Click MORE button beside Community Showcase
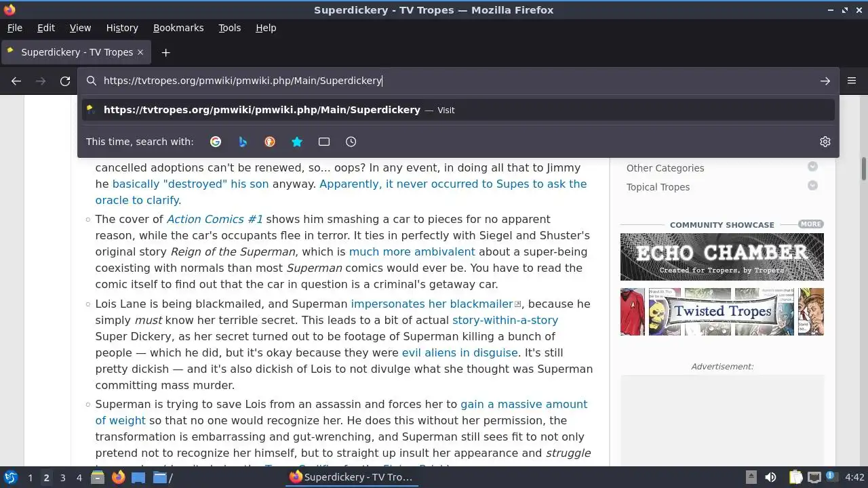The width and height of the screenshot is (868, 488). click(810, 224)
